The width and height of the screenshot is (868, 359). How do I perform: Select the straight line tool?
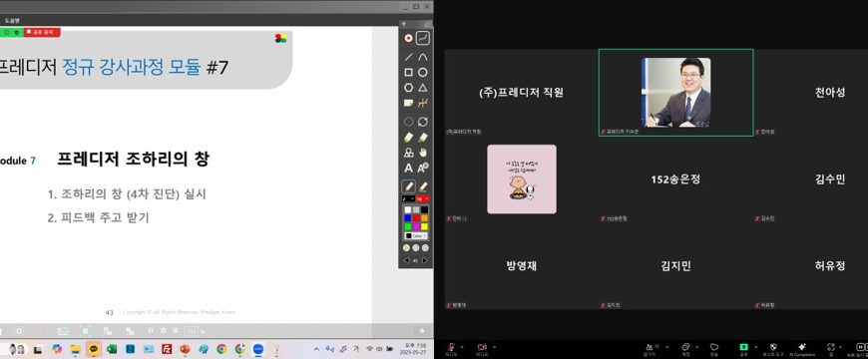pyautogui.click(x=408, y=57)
